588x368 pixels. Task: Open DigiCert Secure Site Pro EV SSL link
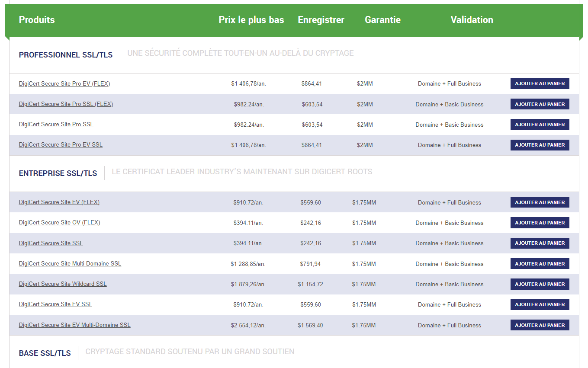61,144
